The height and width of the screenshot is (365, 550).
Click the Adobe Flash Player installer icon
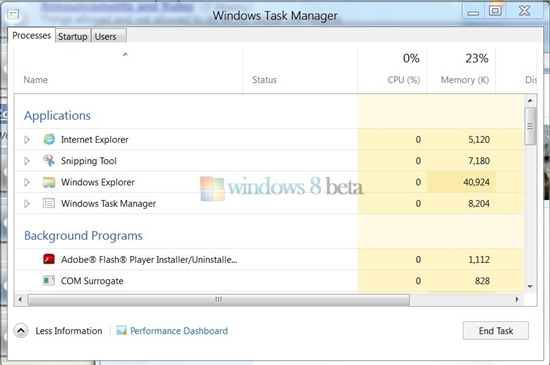click(x=49, y=259)
